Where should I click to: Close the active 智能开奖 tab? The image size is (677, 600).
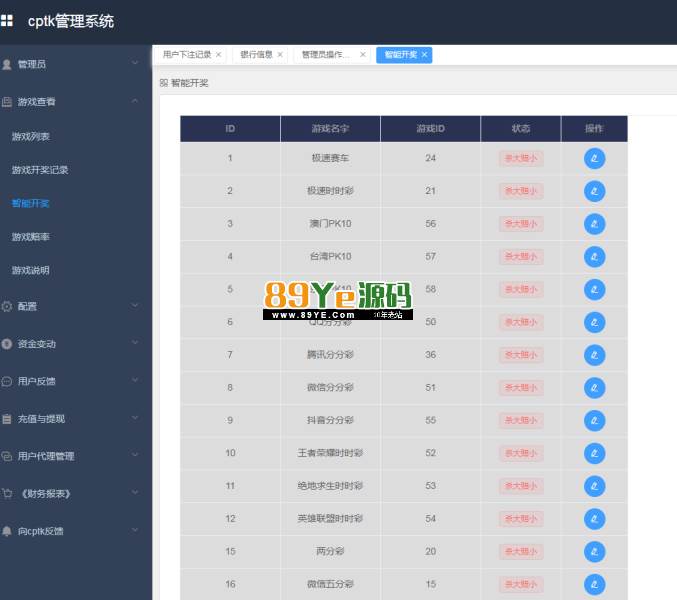[x=424, y=55]
